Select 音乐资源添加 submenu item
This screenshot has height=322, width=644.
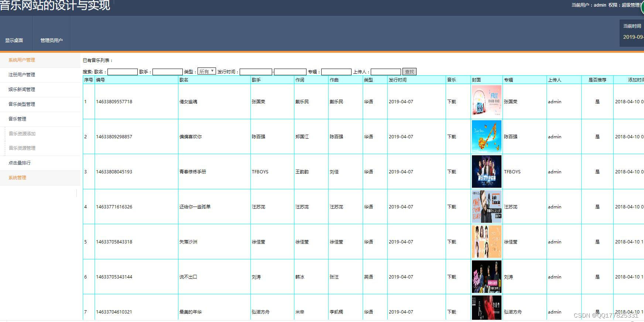pos(22,134)
